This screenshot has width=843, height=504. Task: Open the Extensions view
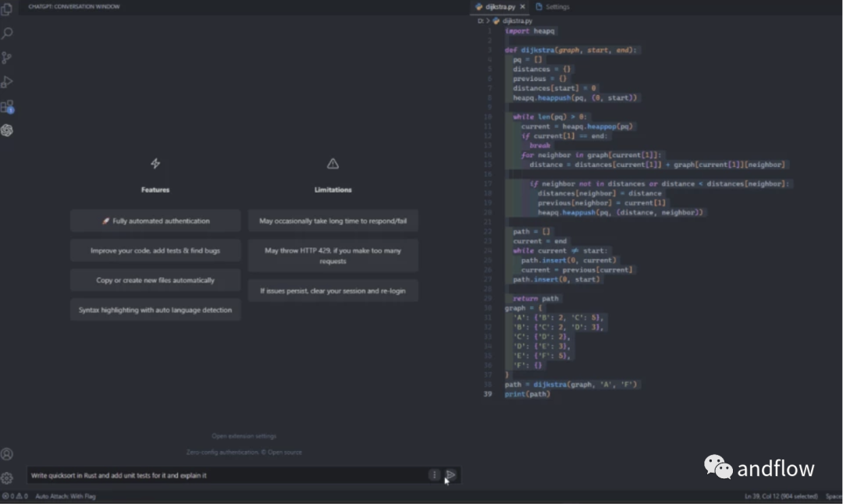click(7, 106)
